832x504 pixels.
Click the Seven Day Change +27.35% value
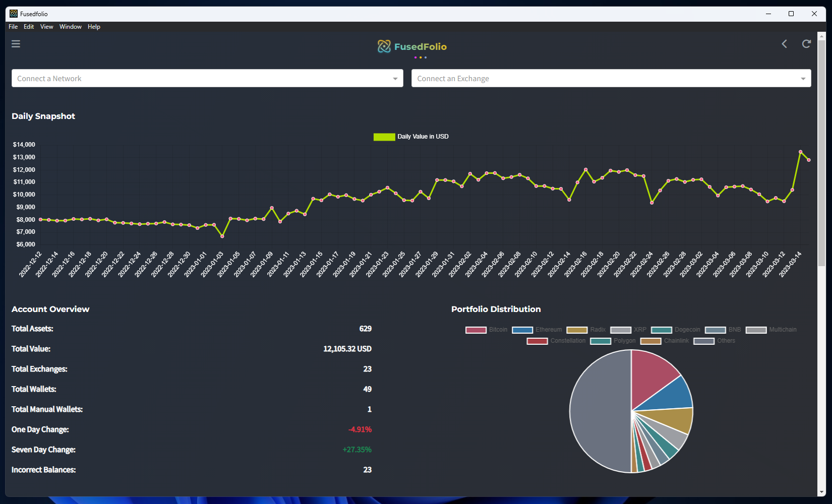(357, 450)
